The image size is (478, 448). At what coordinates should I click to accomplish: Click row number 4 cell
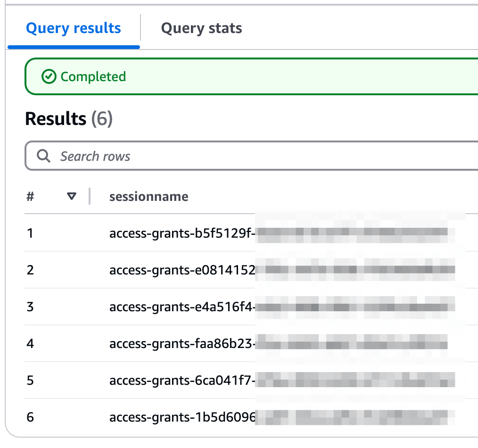coord(30,344)
